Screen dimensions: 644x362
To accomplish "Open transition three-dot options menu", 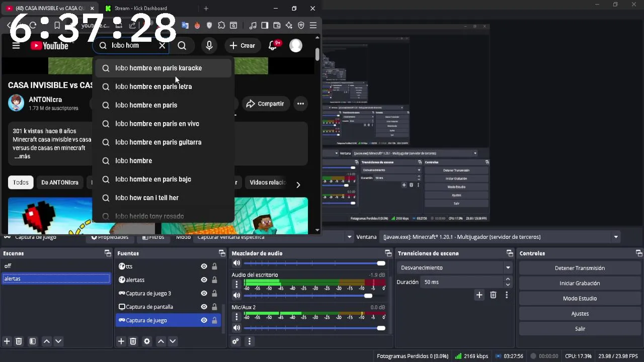I will (507, 295).
